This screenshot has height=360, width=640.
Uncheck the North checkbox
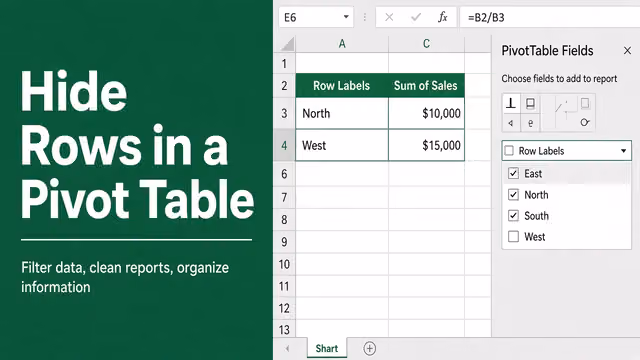pos(513,195)
